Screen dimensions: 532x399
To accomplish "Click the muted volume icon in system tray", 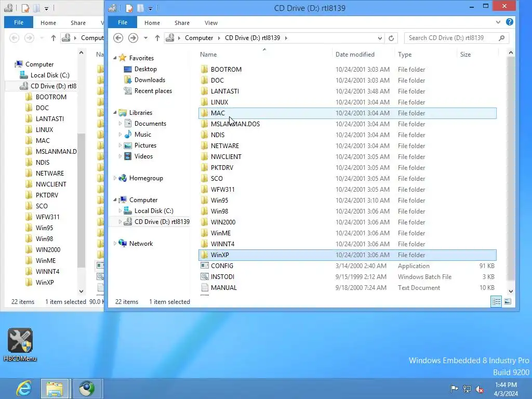I will (480, 389).
